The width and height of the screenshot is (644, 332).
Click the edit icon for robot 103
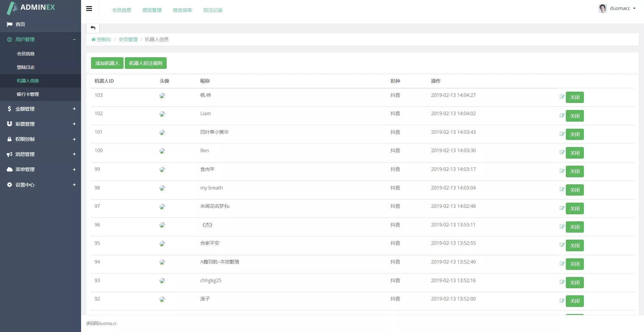tap(562, 97)
